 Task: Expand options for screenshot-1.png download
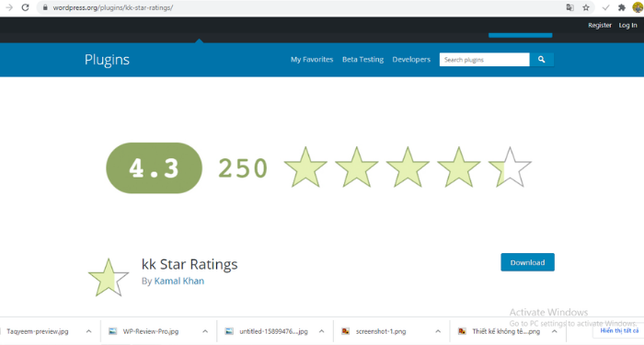[x=438, y=331]
